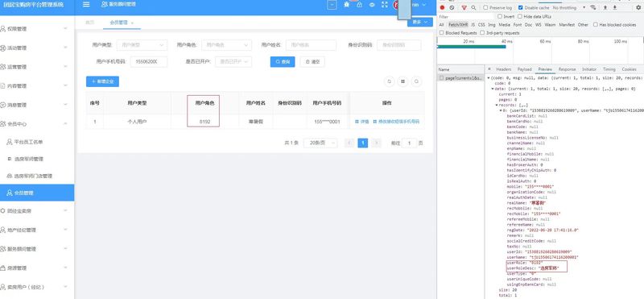Click the blue add-new button above table
The height and width of the screenshot is (299, 644).
click(103, 81)
